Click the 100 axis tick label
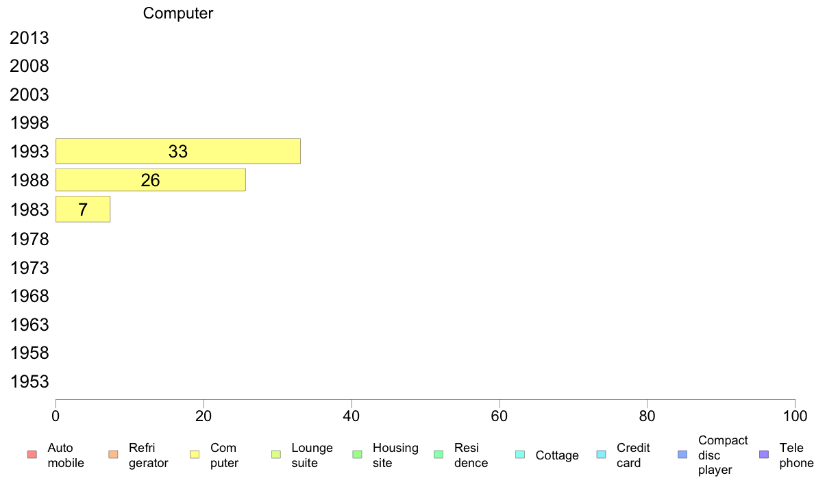The image size is (814, 504). [795, 416]
